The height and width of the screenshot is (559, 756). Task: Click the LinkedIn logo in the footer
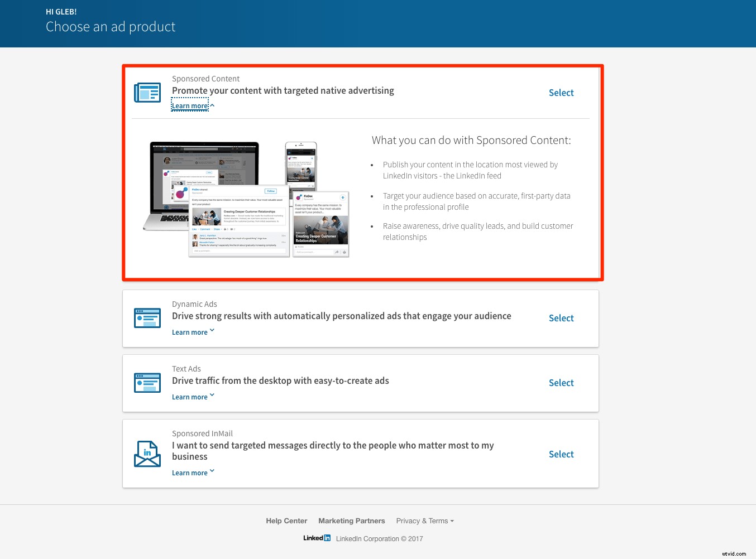click(316, 538)
